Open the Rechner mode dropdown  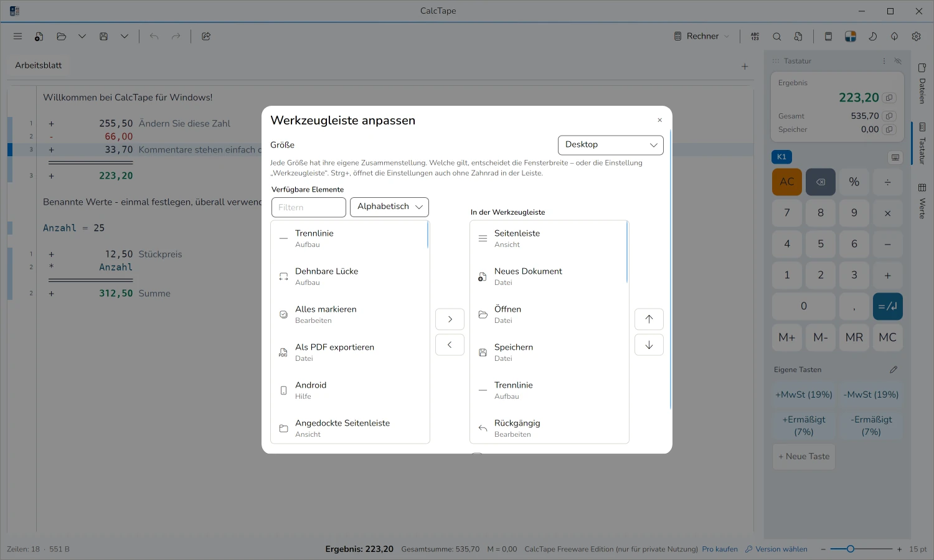701,36
